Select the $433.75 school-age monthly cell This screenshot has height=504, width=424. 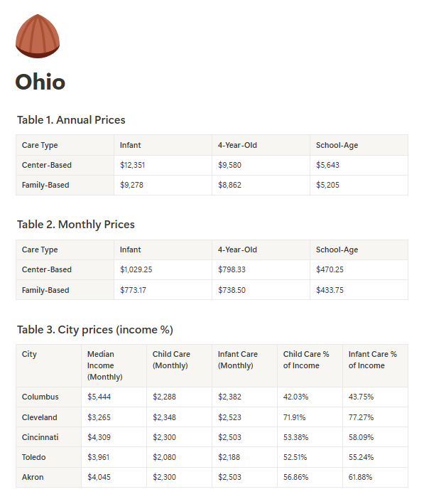[359, 290]
